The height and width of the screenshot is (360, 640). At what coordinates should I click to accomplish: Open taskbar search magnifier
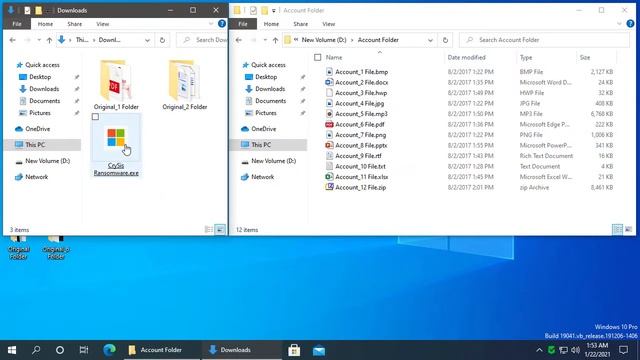36,350
